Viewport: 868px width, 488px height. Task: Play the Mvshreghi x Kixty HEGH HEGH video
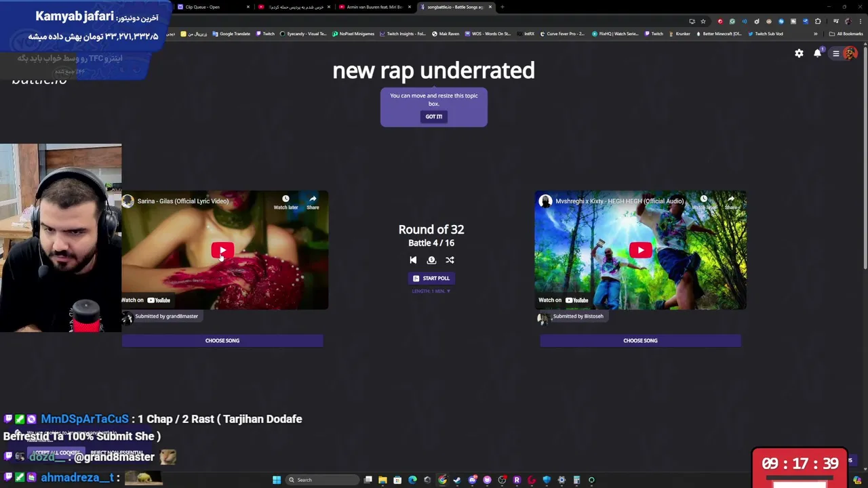(640, 250)
